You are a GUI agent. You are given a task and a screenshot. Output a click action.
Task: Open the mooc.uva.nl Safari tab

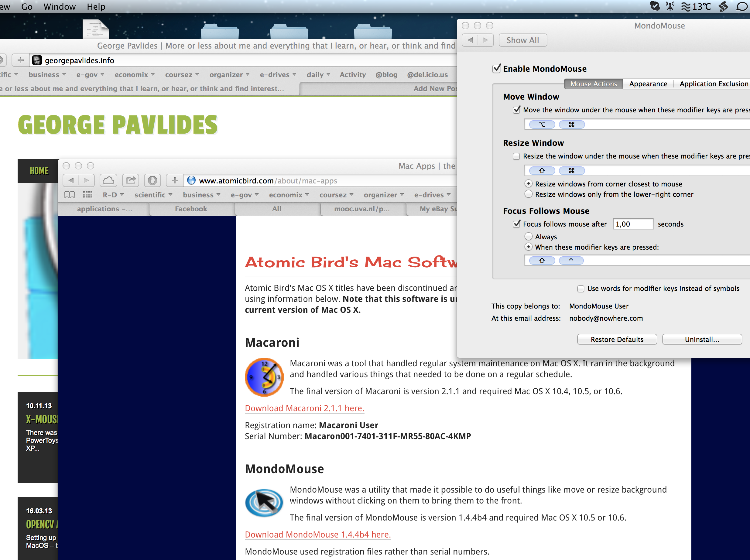tap(362, 209)
